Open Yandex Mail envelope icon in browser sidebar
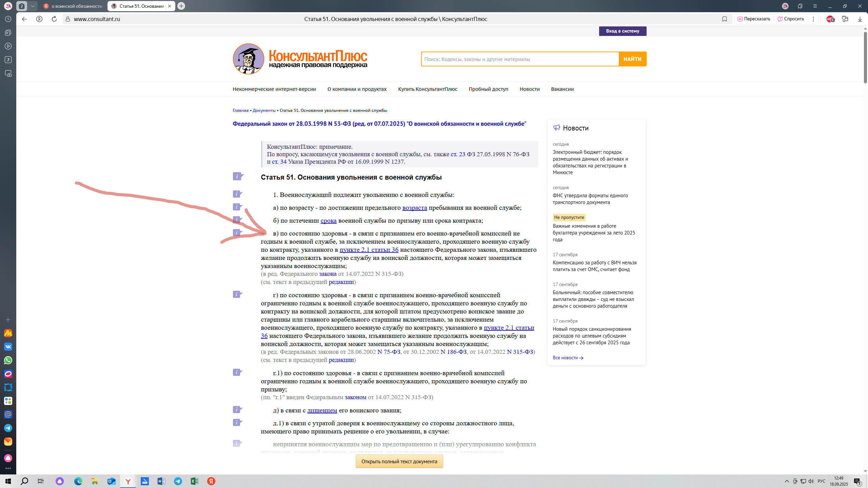Image resolution: width=868 pixels, height=488 pixels. coord(8,442)
